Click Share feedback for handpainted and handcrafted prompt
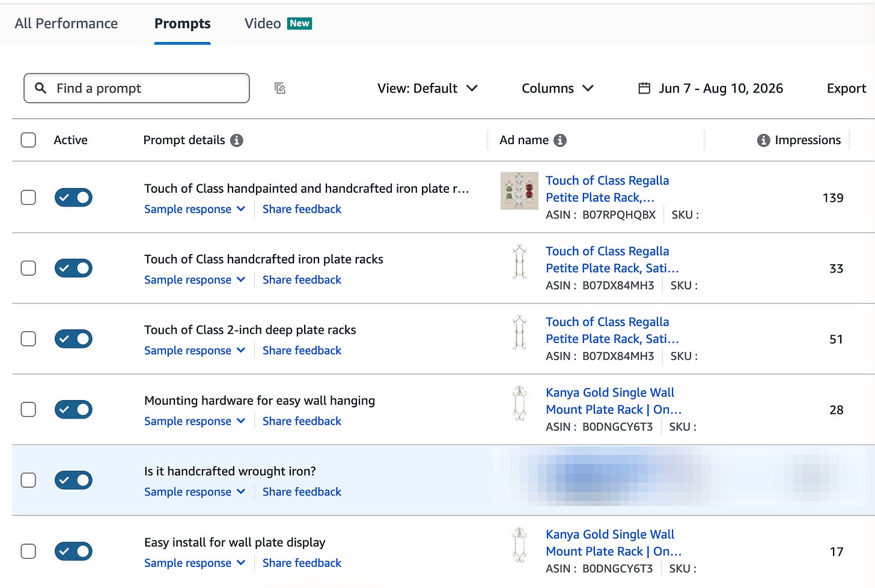 302,209
